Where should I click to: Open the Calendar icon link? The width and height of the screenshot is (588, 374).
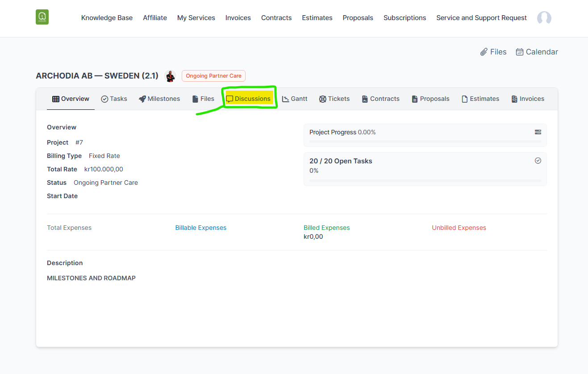tap(520, 52)
